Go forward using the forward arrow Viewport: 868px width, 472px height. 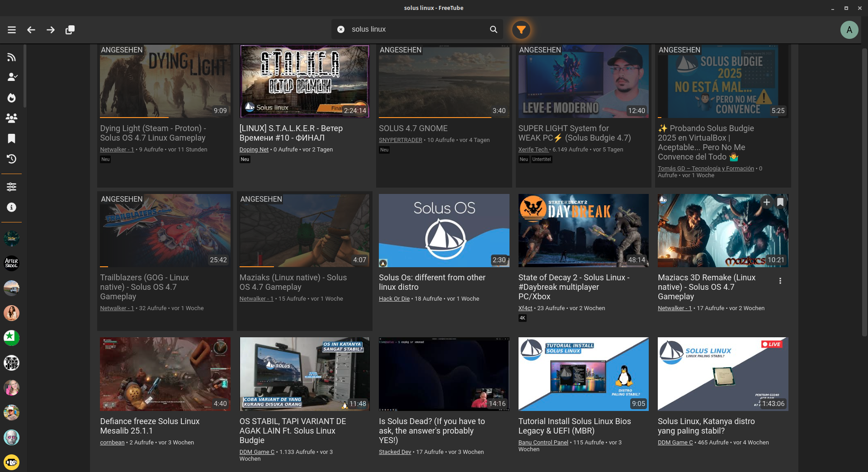[x=51, y=30]
